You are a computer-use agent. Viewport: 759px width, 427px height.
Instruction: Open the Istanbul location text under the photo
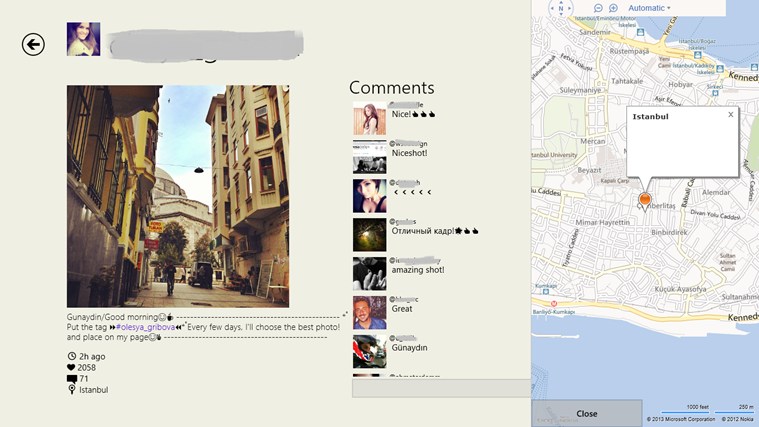click(x=94, y=390)
